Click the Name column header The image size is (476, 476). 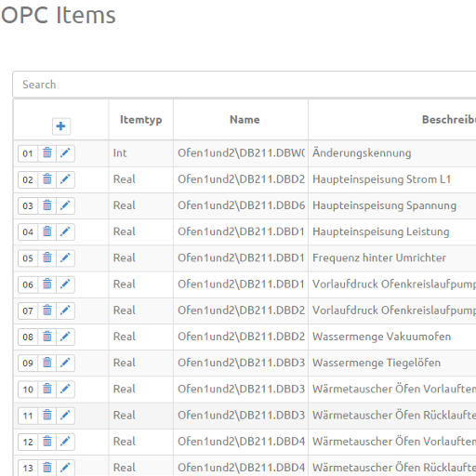(x=241, y=120)
